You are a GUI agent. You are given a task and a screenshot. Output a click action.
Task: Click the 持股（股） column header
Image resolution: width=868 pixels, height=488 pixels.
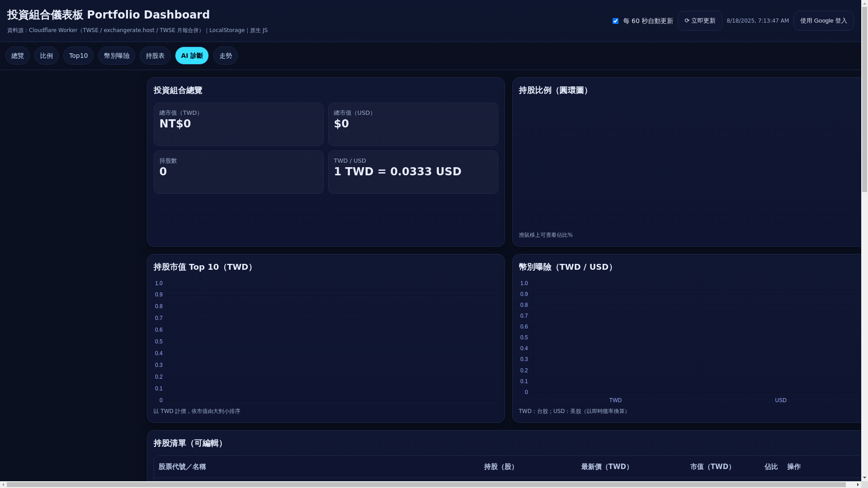pos(500,467)
